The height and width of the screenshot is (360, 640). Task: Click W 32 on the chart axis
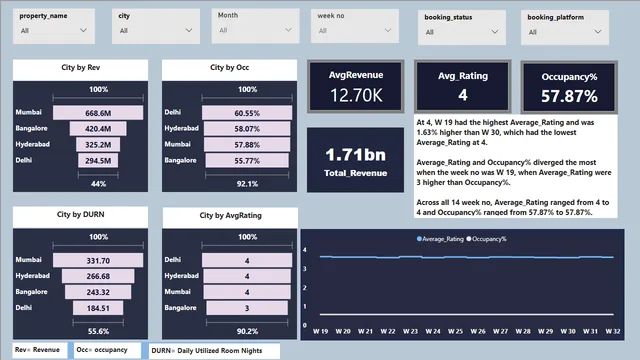tap(613, 331)
